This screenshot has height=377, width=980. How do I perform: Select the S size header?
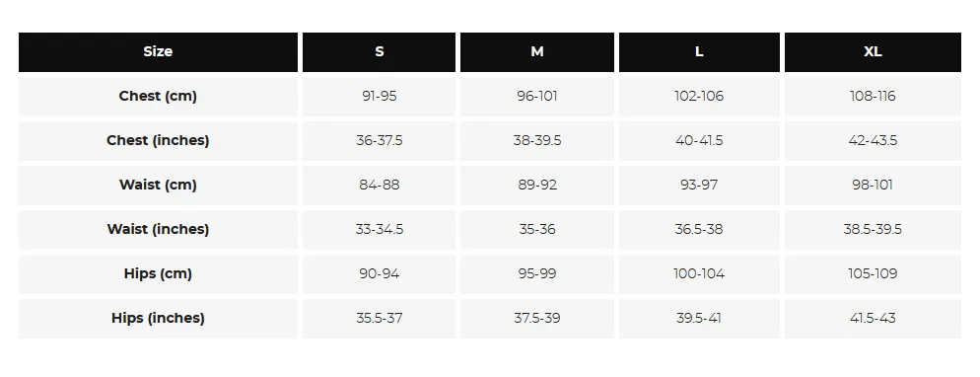380,52
